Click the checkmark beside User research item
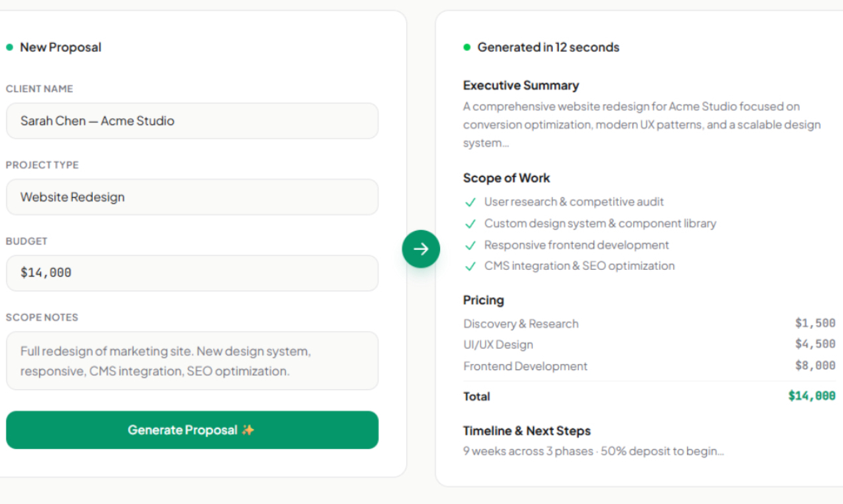843x504 pixels. click(471, 202)
